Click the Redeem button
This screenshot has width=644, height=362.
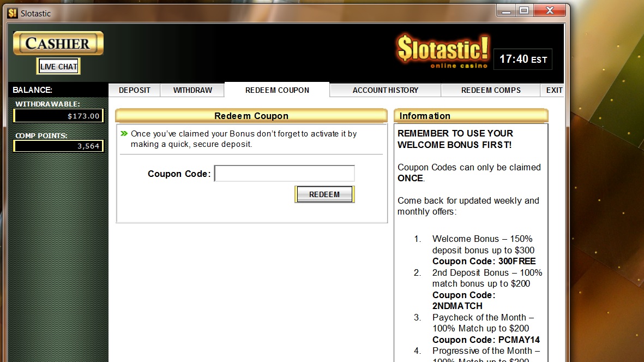tap(324, 194)
